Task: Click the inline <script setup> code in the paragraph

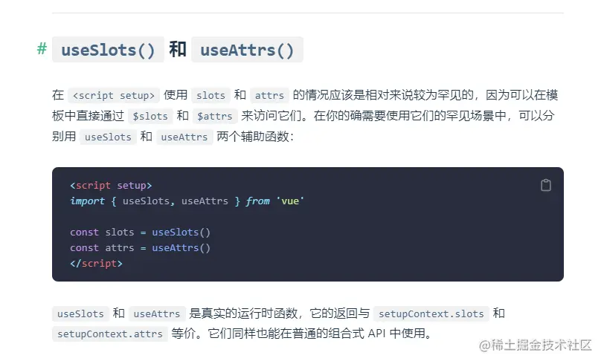Action: (114, 96)
